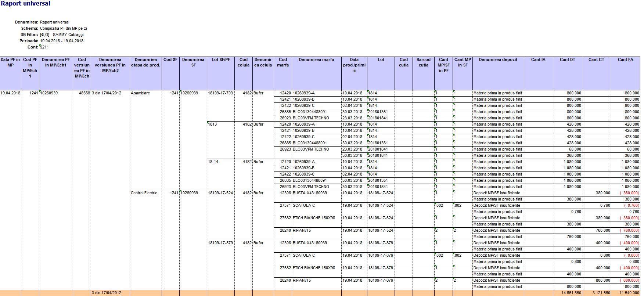644x296 pixels.
Task: Click the footer total '11 540.000'
Action: coord(629,293)
